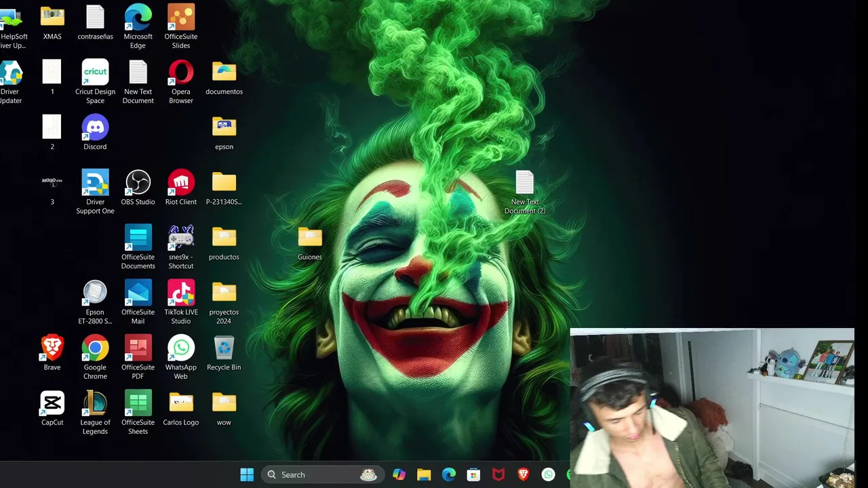Launch Discord from desktop
The height and width of the screenshot is (488, 868).
click(x=95, y=133)
